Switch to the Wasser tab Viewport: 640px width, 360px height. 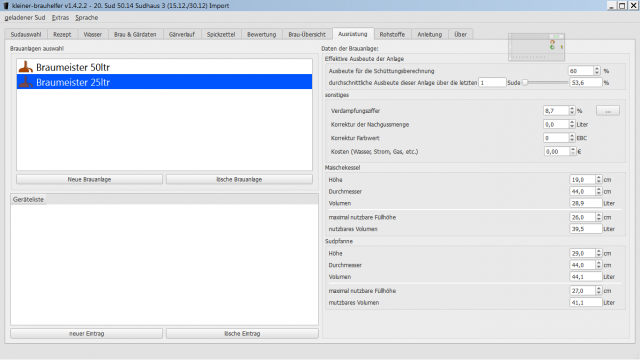[x=93, y=34]
